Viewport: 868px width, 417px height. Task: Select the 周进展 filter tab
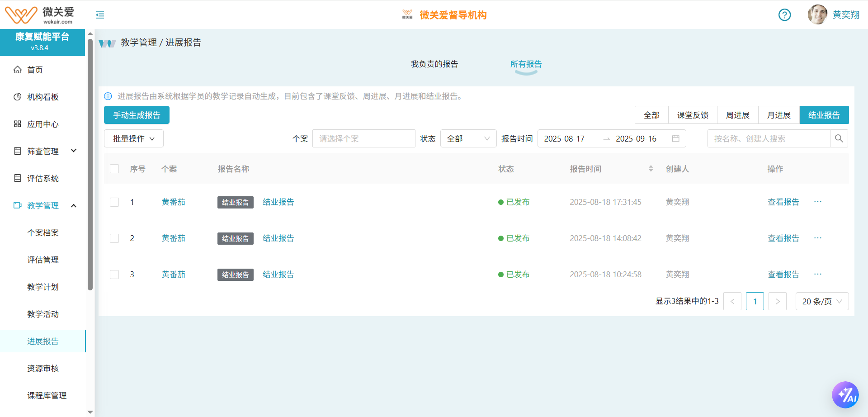pos(737,115)
